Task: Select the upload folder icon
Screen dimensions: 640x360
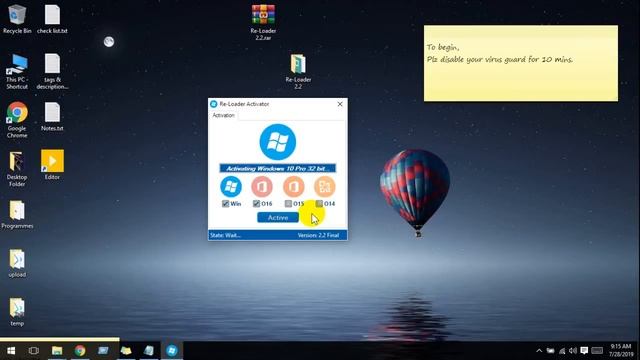Action: (17, 263)
